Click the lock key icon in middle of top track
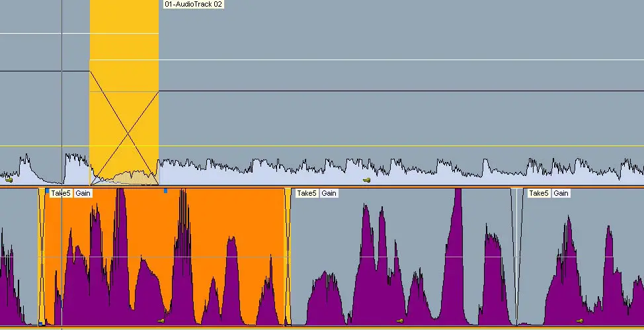Image resolution: width=644 pixels, height=330 pixels. click(366, 180)
